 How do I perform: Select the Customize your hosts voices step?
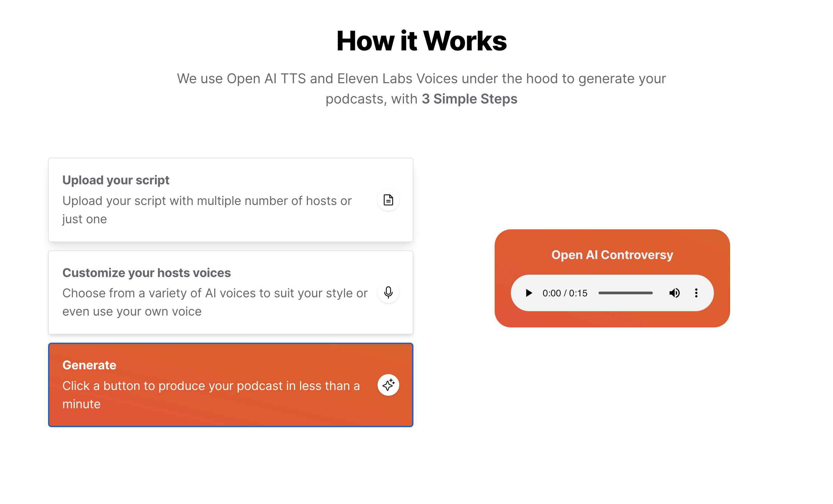click(x=231, y=292)
